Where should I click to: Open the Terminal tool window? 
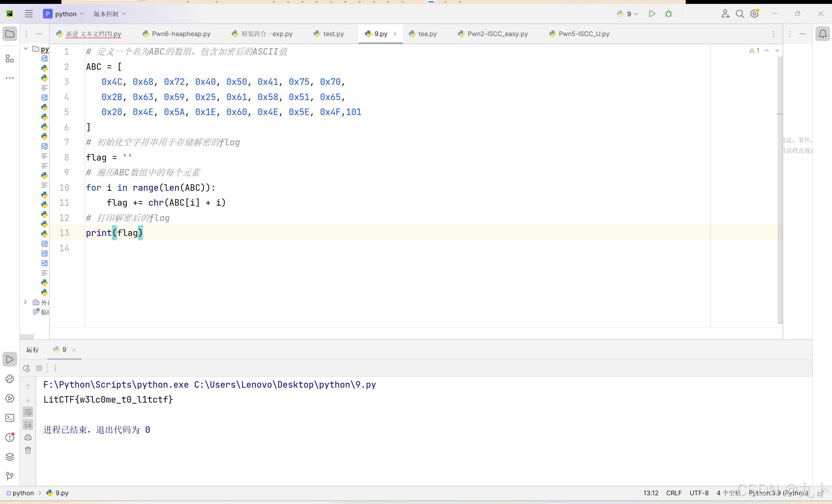coord(10,418)
